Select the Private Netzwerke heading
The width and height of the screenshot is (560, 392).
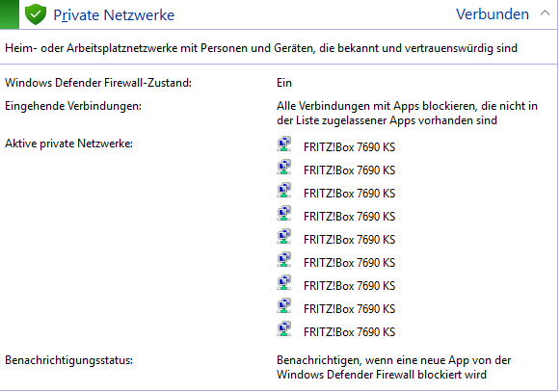coord(114,15)
